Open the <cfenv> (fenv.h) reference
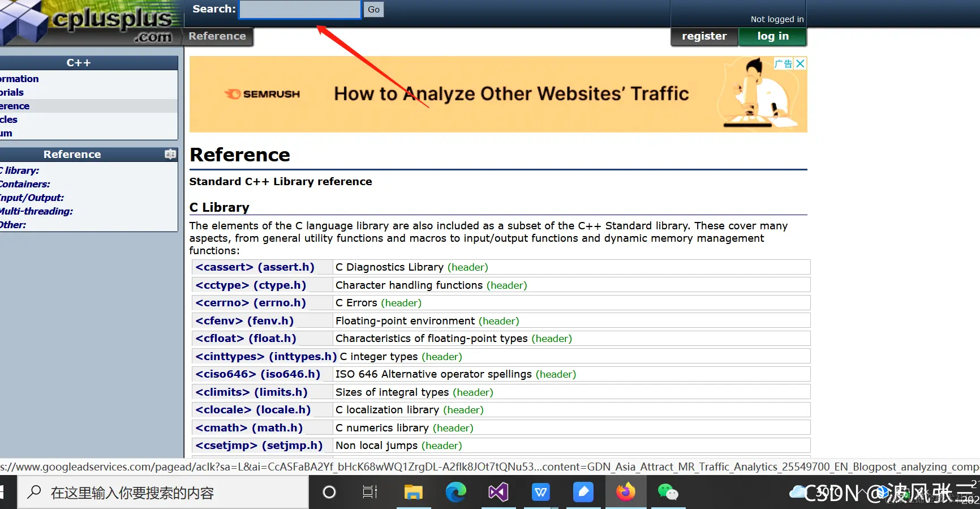 click(244, 321)
